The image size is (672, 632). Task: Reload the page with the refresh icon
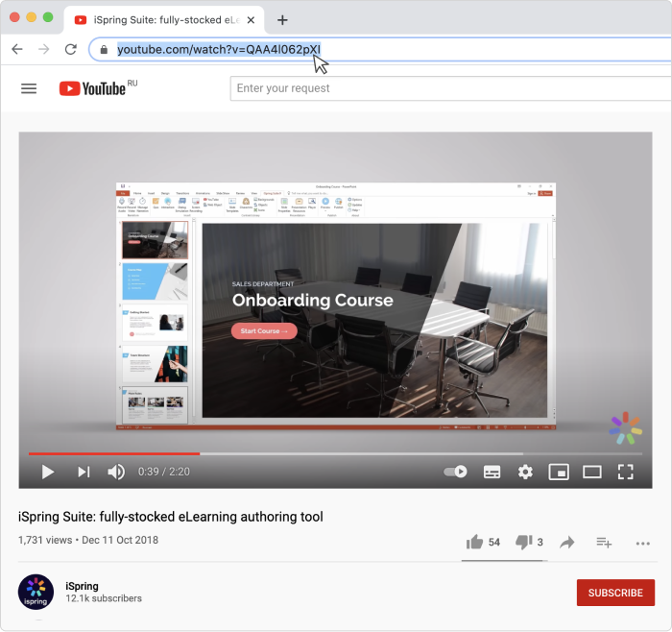(71, 49)
